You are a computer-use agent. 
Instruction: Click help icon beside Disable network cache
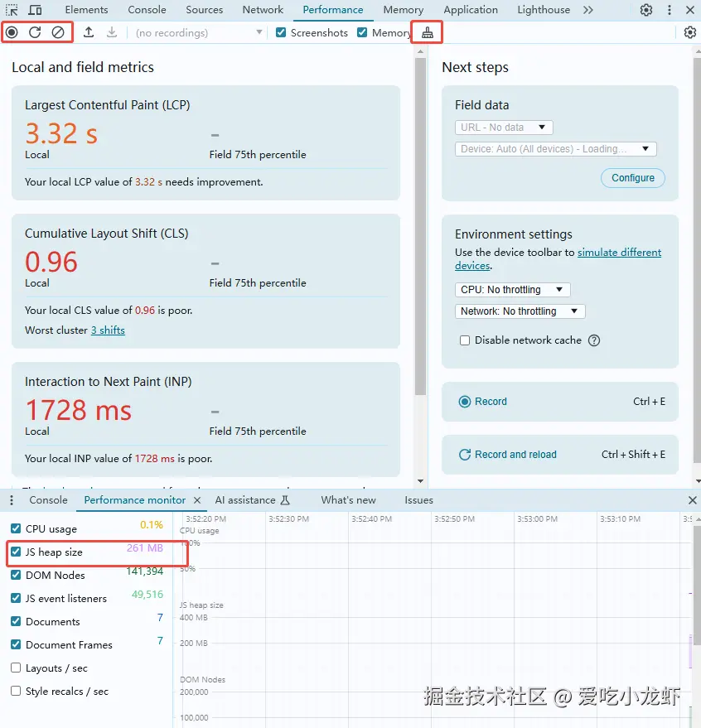point(593,340)
